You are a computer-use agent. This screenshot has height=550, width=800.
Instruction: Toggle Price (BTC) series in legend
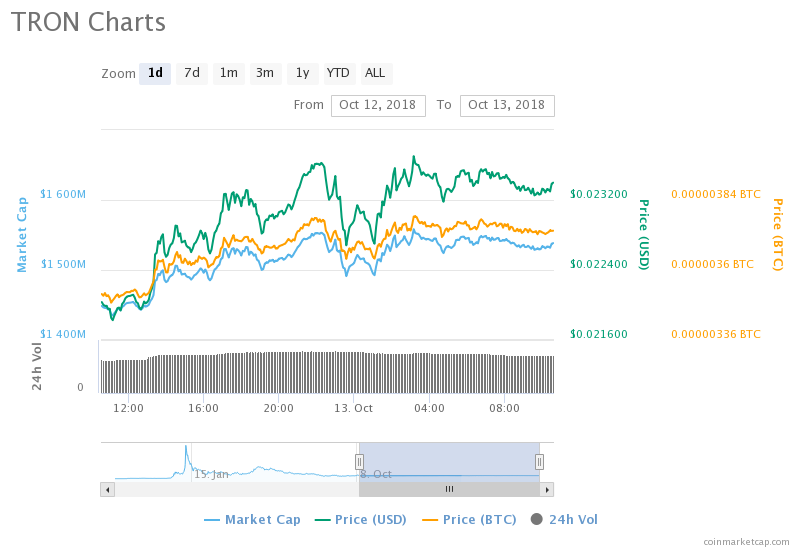pos(469,519)
